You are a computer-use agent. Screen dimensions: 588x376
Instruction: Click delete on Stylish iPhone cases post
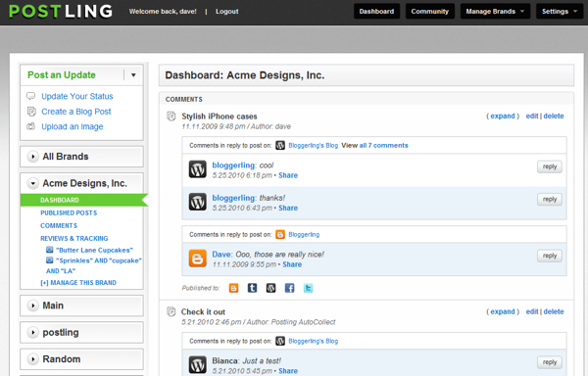click(x=554, y=117)
